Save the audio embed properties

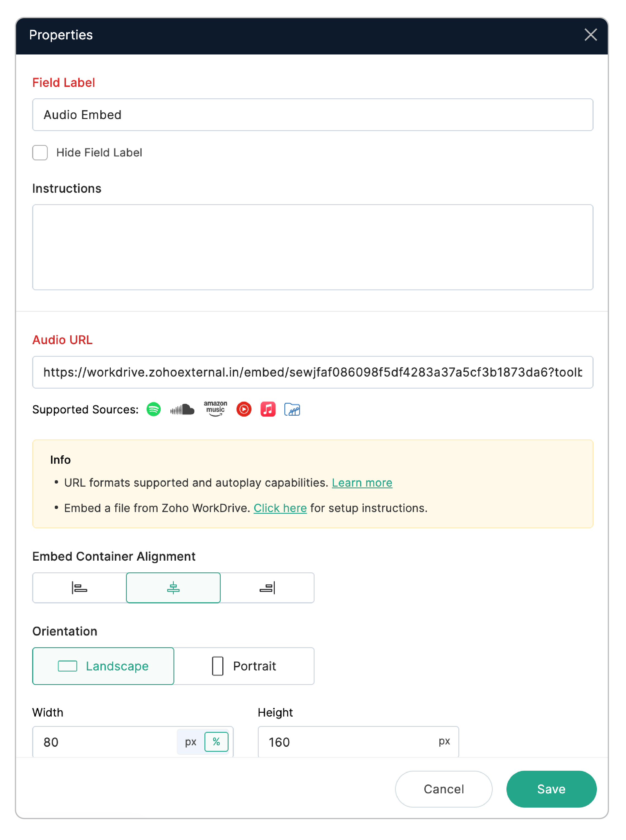click(551, 789)
